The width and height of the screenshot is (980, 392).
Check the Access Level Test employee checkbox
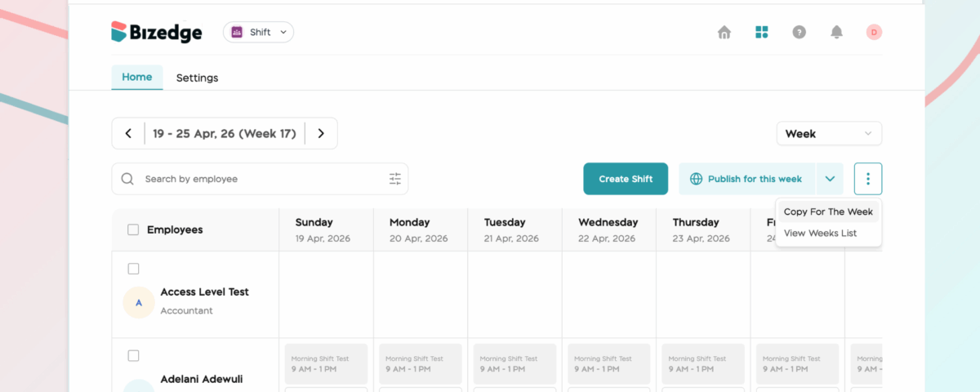[133, 269]
